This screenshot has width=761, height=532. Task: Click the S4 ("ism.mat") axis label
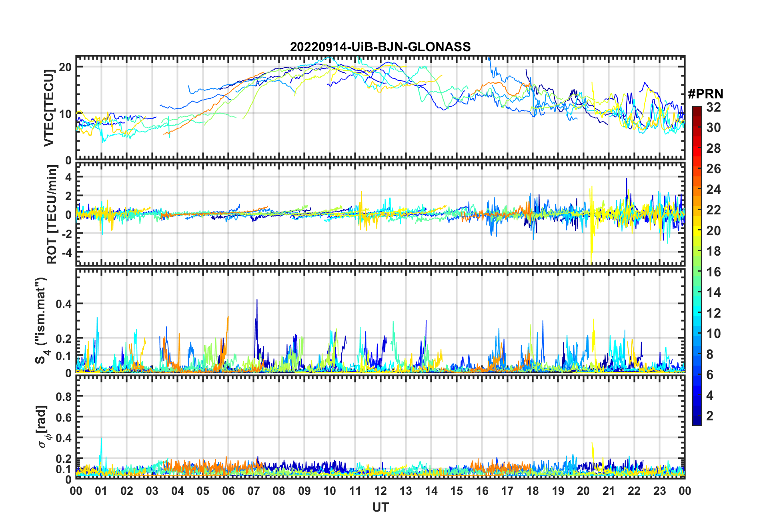coord(41,320)
